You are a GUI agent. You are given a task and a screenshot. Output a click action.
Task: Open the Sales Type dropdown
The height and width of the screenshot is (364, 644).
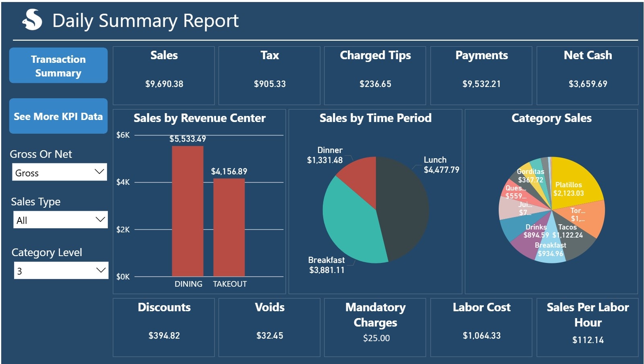pyautogui.click(x=60, y=220)
